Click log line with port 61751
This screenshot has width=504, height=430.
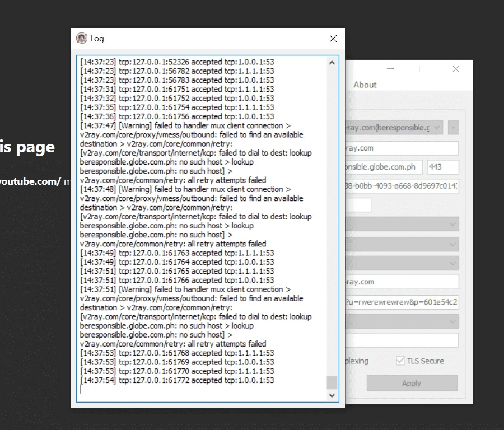tap(177, 90)
